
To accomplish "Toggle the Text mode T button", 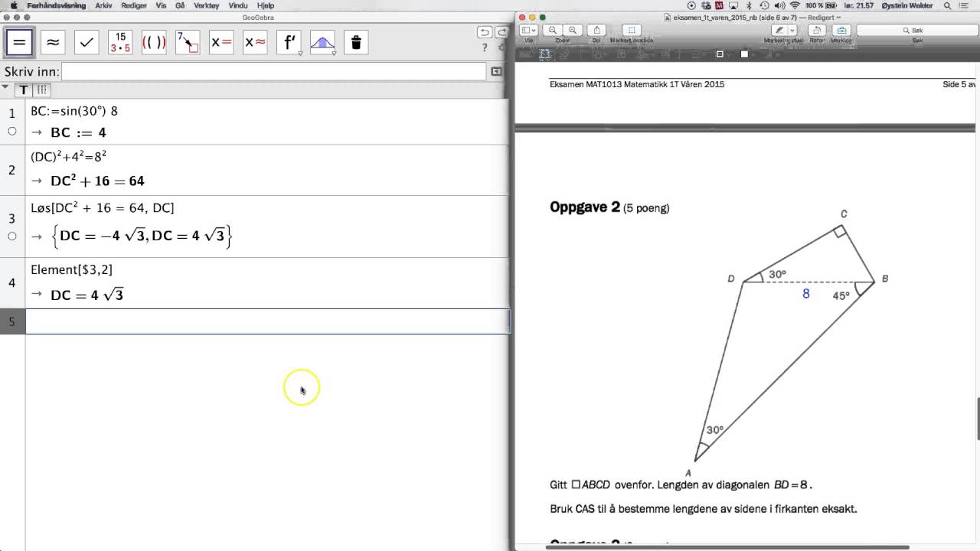I will pos(24,90).
